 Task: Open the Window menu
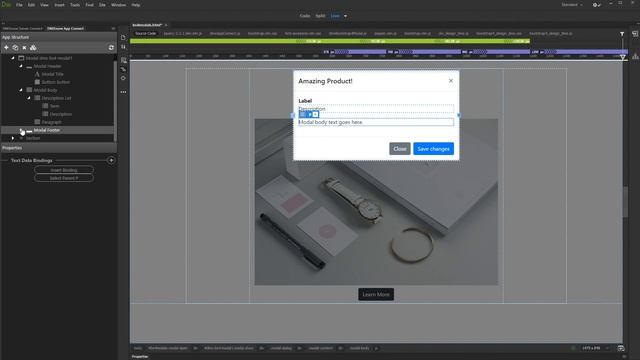click(118, 5)
